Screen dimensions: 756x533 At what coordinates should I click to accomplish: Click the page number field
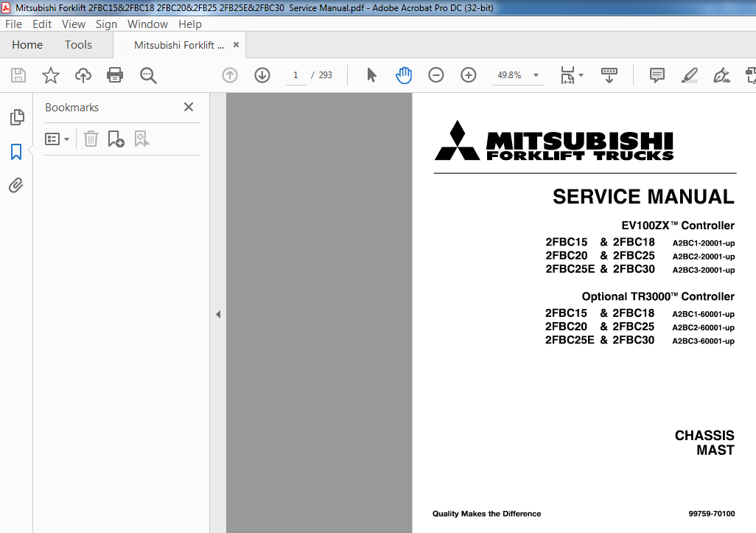coord(295,75)
